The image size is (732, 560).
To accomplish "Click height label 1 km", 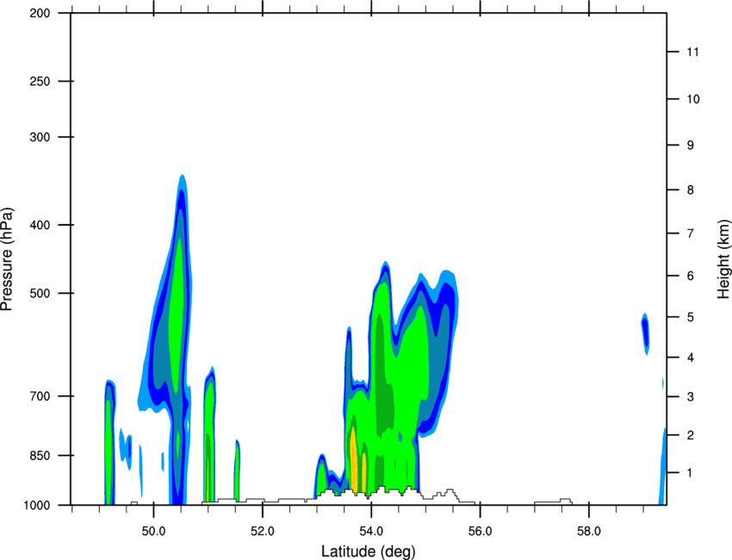I will pyautogui.click(x=690, y=473).
